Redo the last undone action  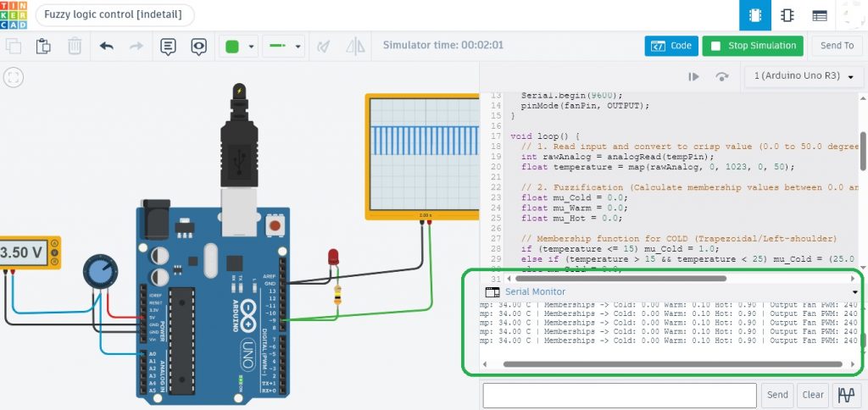click(136, 46)
